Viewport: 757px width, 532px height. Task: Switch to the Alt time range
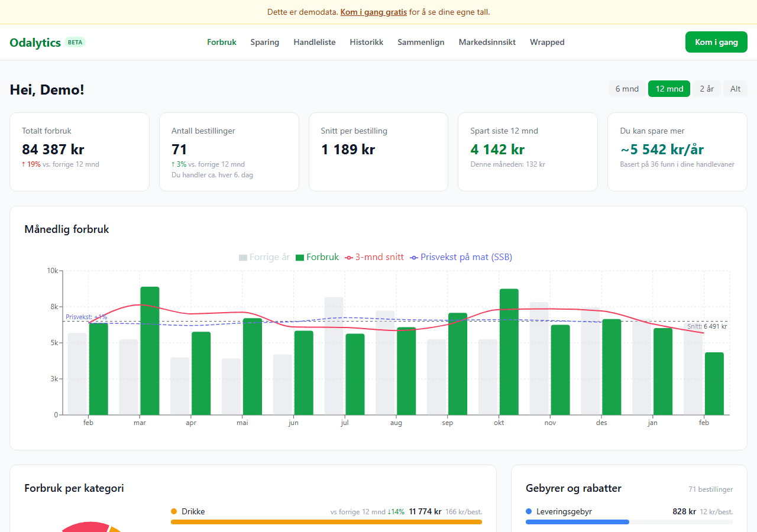click(x=735, y=89)
